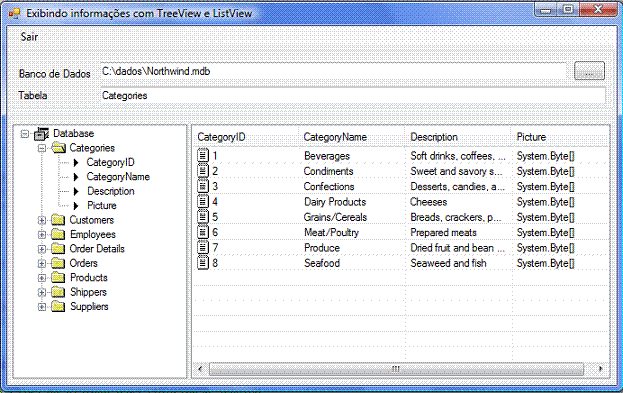The width and height of the screenshot is (623, 393).
Task: Click the Dairy Products cell
Action: pyautogui.click(x=335, y=202)
